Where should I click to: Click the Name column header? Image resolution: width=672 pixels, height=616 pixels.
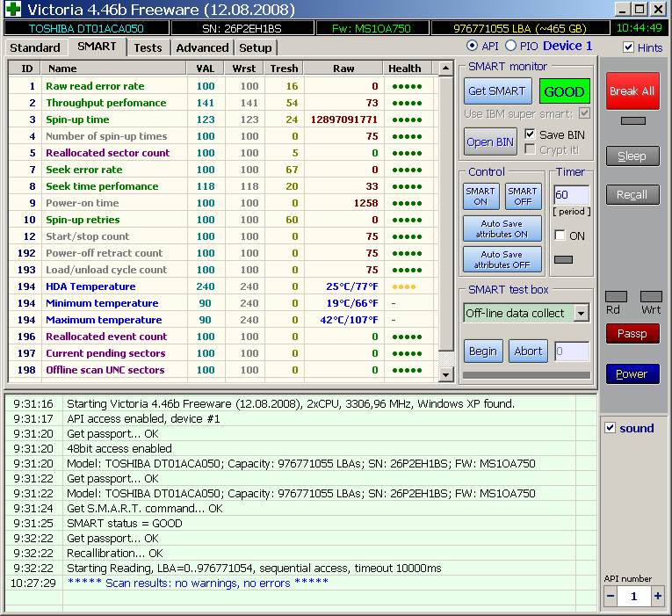coord(113,69)
